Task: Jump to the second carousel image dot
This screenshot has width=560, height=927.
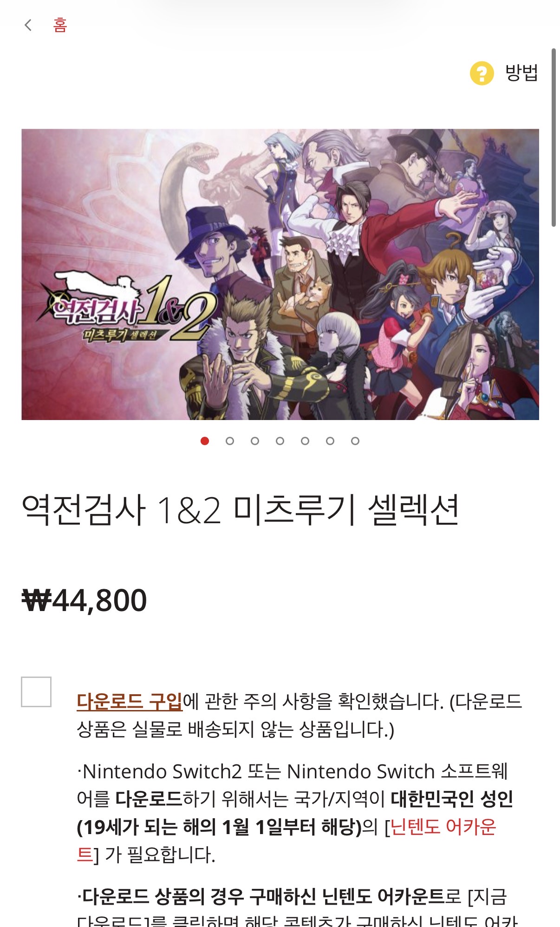Action: pos(230,441)
